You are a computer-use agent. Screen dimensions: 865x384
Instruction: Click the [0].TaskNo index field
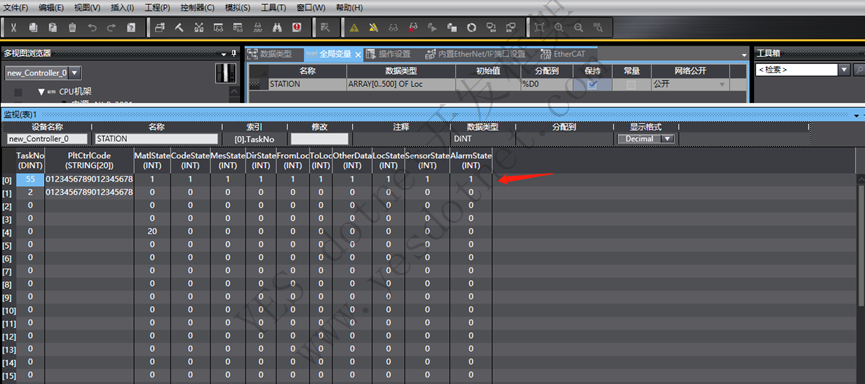click(254, 139)
